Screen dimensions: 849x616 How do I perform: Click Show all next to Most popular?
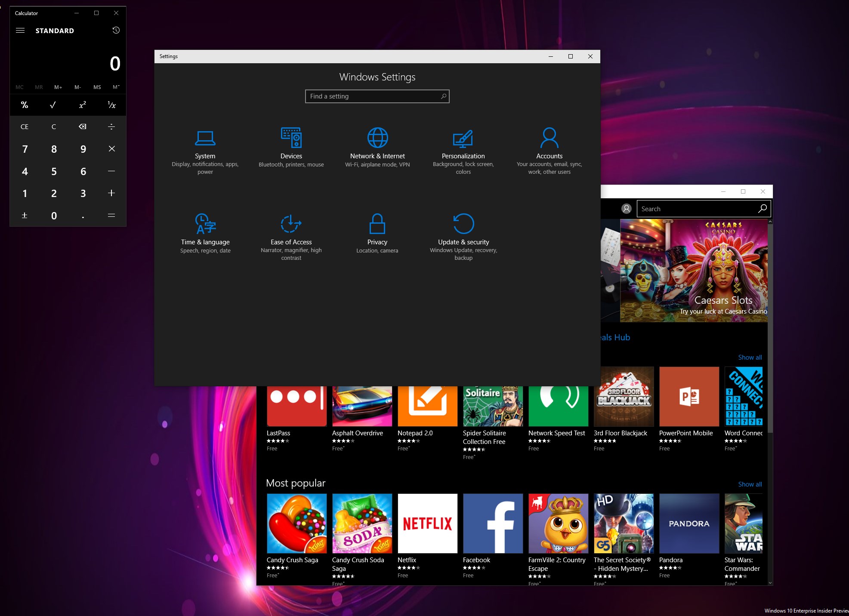coord(750,484)
